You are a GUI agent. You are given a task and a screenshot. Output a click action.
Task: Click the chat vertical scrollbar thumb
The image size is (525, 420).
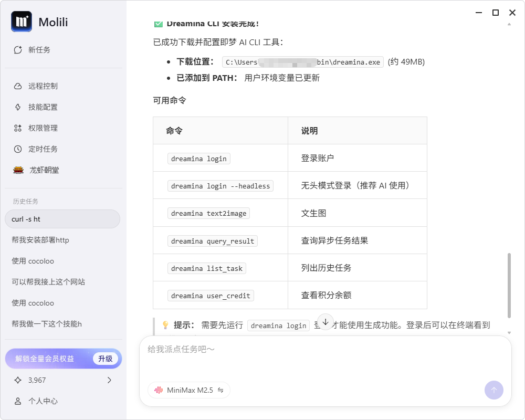pos(509,285)
